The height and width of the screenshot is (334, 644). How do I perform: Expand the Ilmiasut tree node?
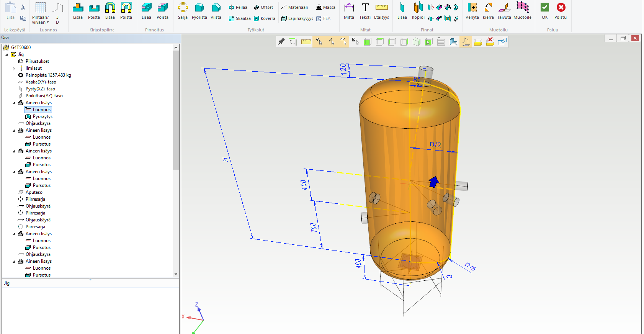pyautogui.click(x=14, y=69)
